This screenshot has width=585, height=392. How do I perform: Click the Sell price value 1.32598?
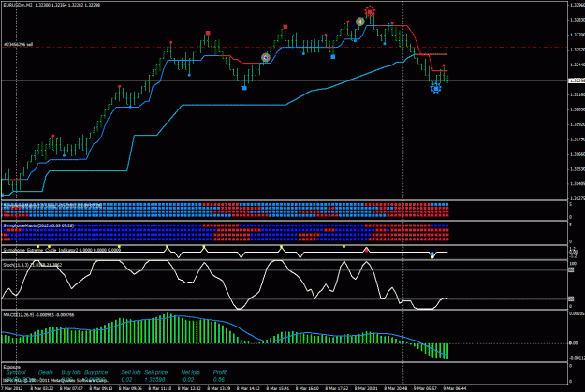(x=154, y=379)
